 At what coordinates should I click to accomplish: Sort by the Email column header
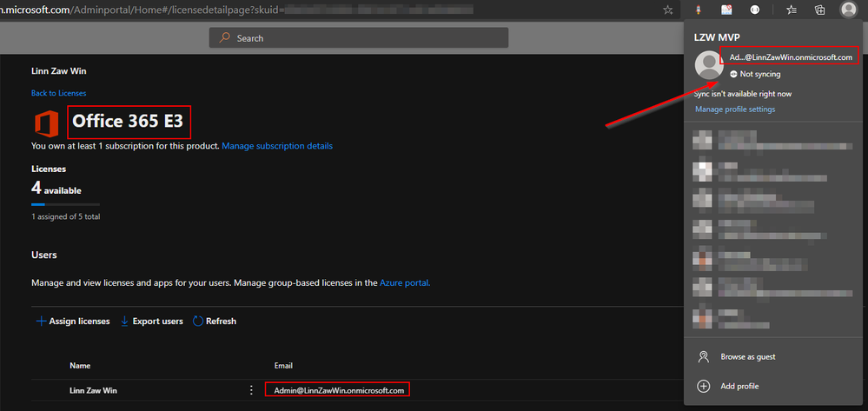pyautogui.click(x=283, y=366)
